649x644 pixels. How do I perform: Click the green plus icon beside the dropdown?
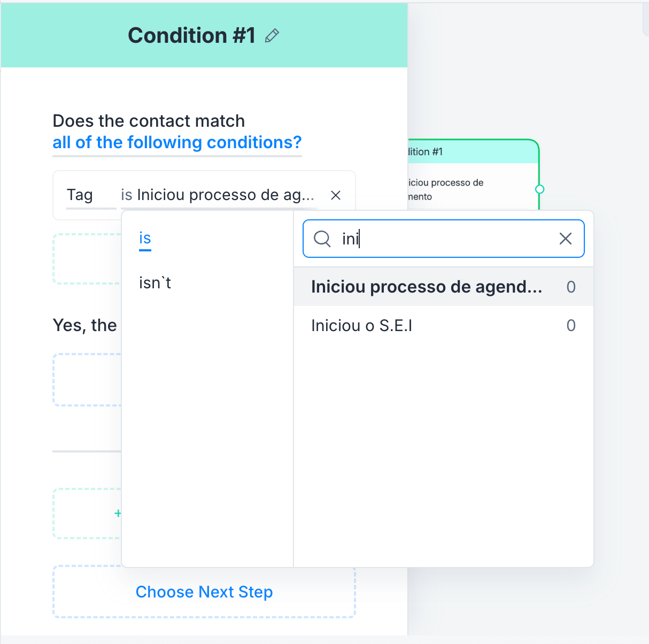click(x=118, y=513)
